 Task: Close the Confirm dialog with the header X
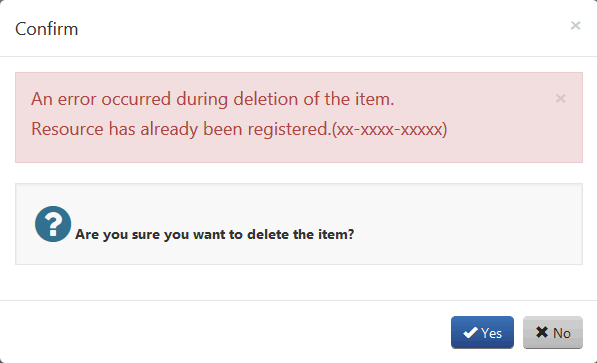[x=575, y=26]
